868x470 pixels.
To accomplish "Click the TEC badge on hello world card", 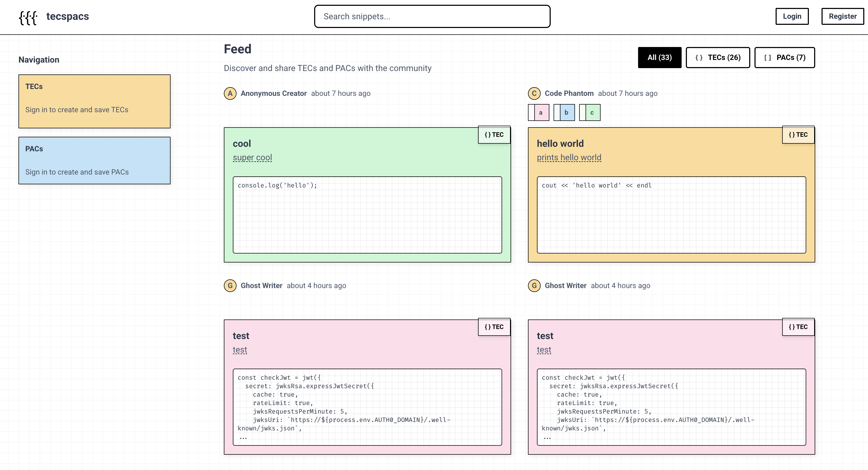I will [798, 135].
